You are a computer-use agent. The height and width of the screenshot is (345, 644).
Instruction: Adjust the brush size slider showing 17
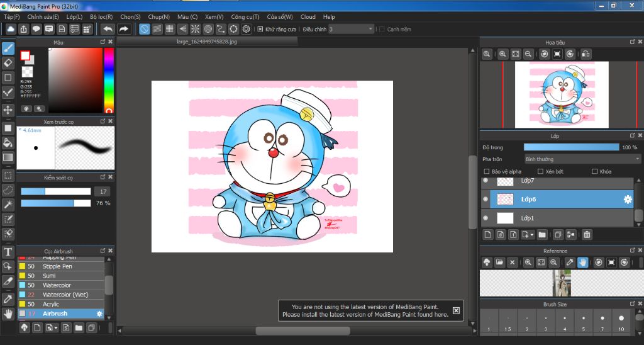[56, 191]
